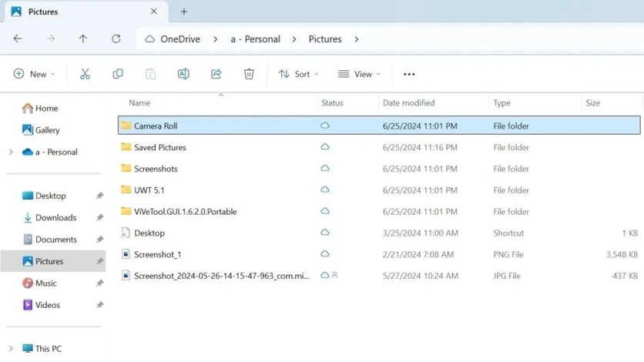644x362 pixels.
Task: Click Pictures in the address breadcrumb
Action: click(325, 39)
